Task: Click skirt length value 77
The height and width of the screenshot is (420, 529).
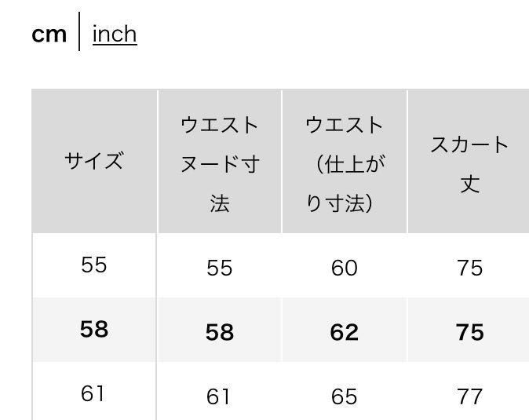Action: click(x=469, y=397)
